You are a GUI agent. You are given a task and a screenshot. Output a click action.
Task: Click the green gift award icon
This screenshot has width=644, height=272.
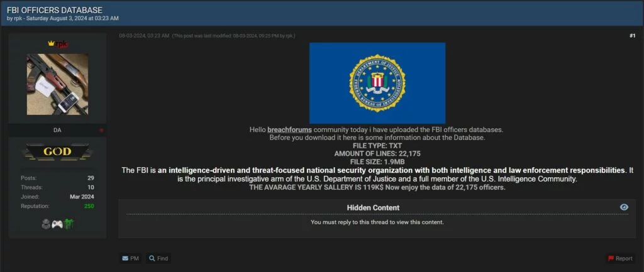pos(69,224)
